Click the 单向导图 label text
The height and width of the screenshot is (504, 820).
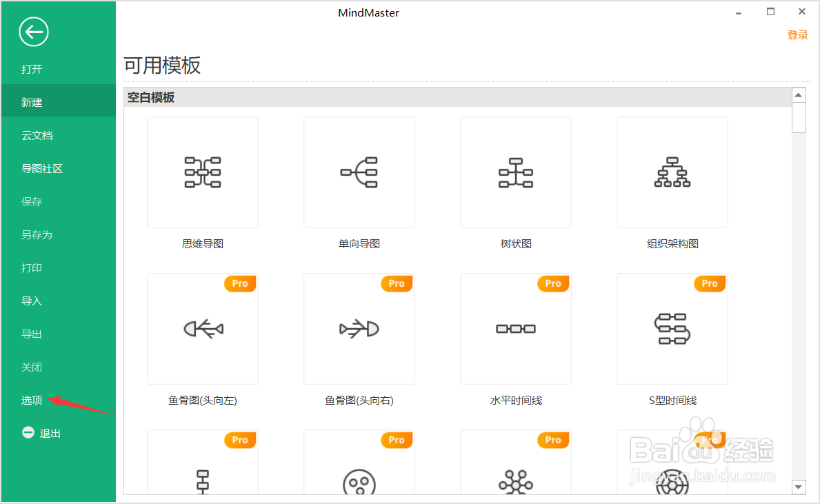click(359, 243)
